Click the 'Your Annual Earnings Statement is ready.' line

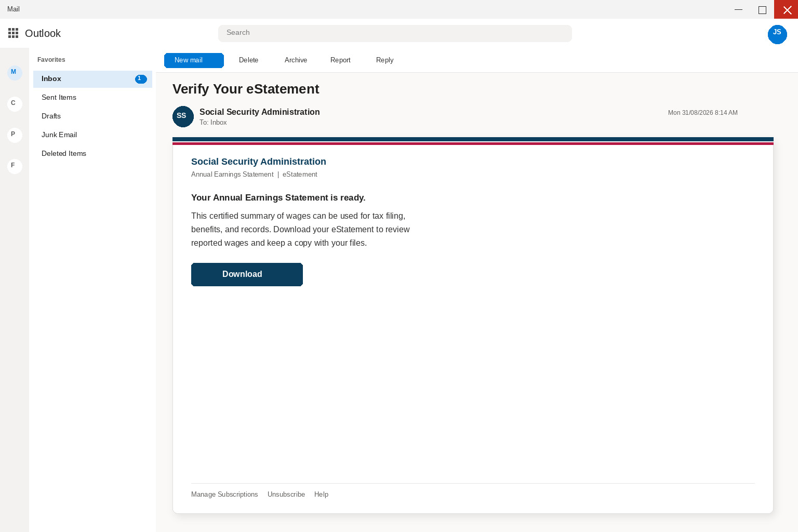click(278, 197)
